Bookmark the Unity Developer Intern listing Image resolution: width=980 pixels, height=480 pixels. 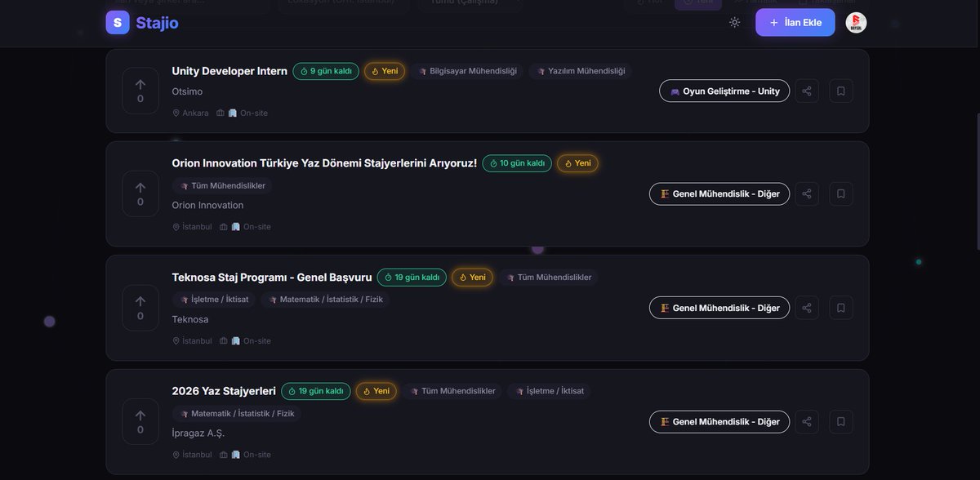coord(841,91)
